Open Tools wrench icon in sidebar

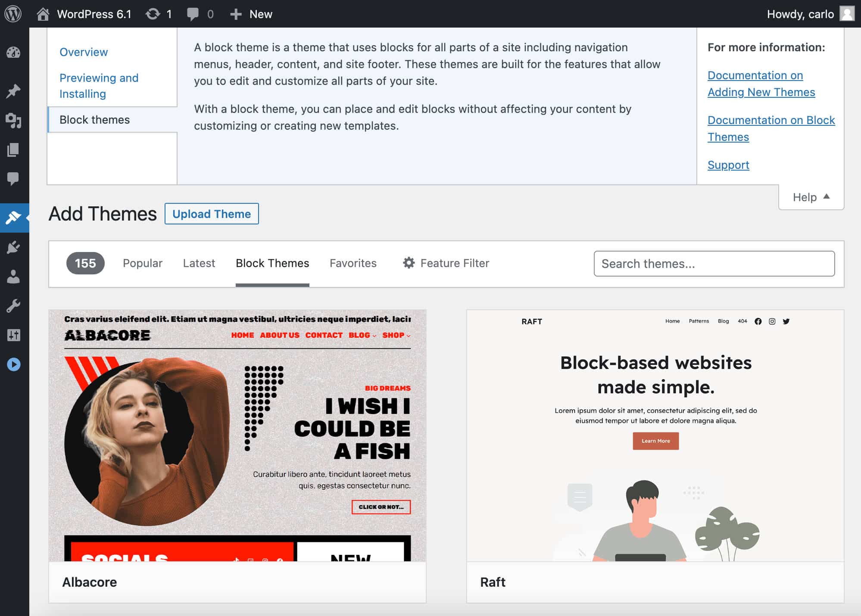tap(13, 306)
